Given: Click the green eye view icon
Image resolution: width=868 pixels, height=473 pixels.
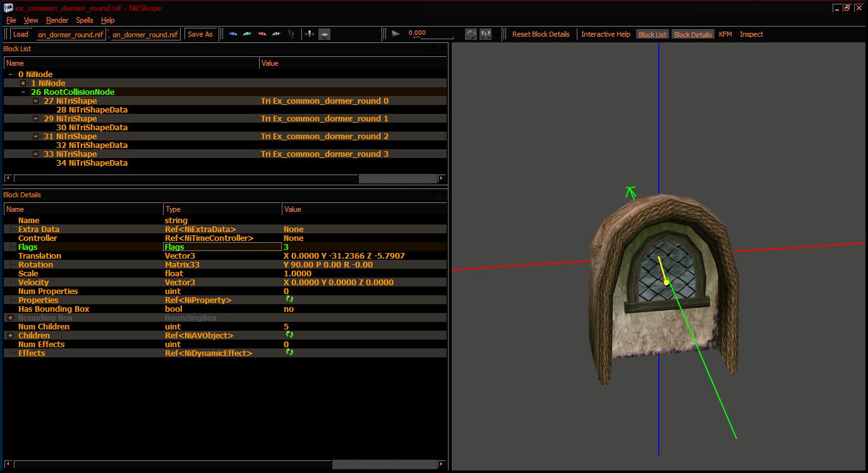Looking at the screenshot, I should (247, 34).
